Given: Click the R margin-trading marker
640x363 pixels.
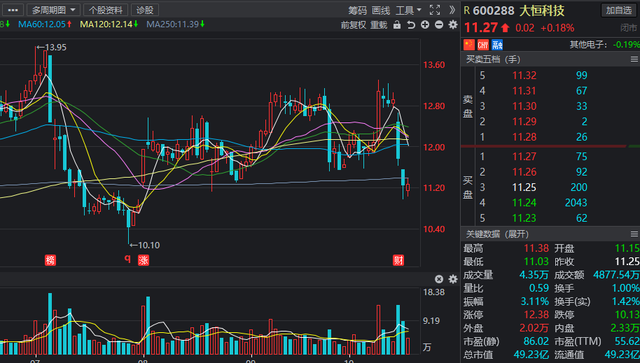Looking at the screenshot, I should coord(467,11).
